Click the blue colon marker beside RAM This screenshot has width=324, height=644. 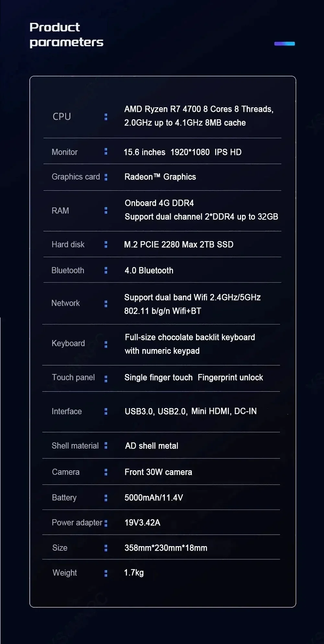click(106, 211)
